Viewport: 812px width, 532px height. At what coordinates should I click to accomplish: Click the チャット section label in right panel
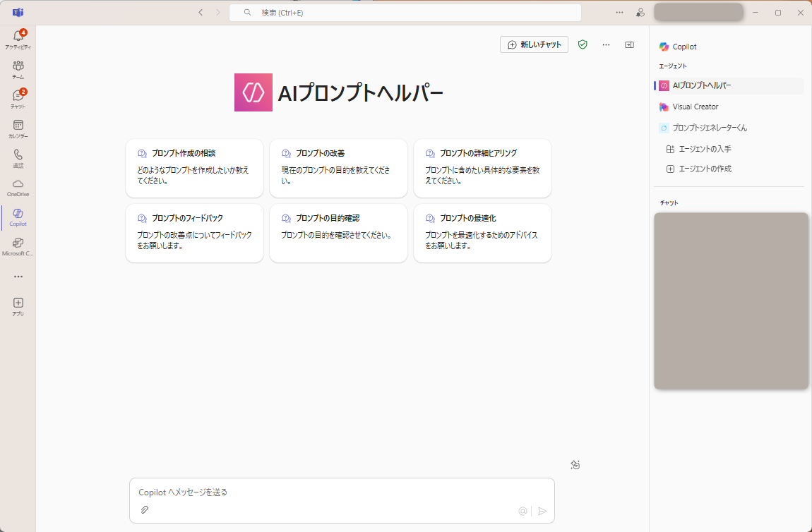669,203
